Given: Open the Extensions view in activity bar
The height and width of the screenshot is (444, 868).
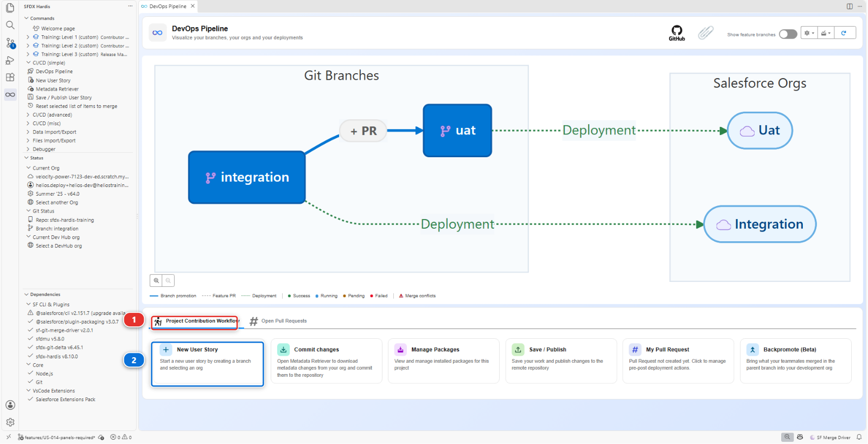Looking at the screenshot, I should pos(10,77).
